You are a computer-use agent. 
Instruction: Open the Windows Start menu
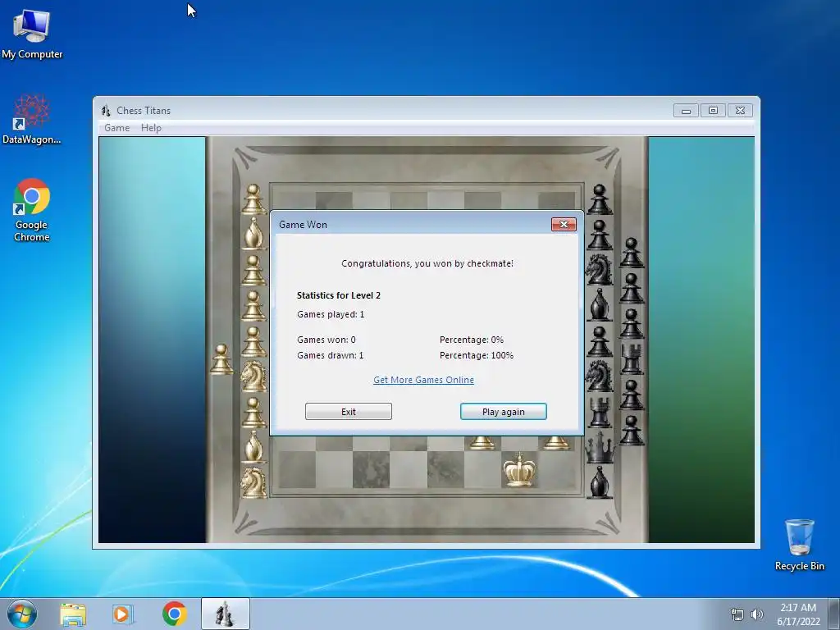coord(22,614)
